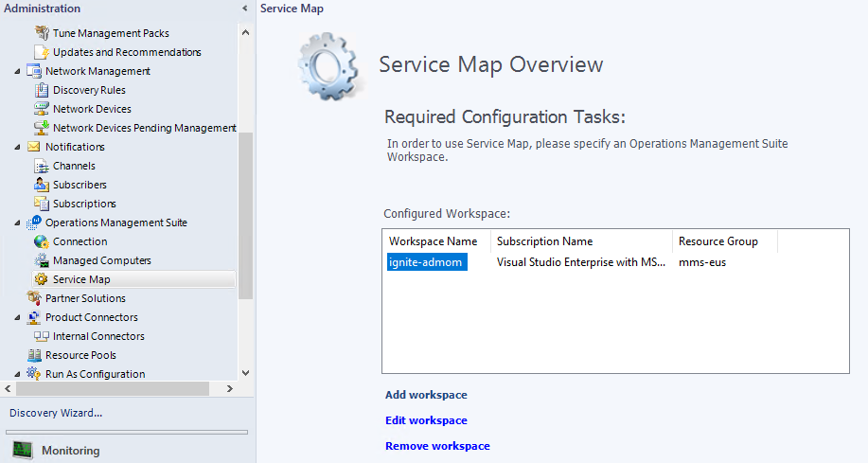This screenshot has width=868, height=463.
Task: Click the Tune Management Packs icon
Action: (42, 33)
